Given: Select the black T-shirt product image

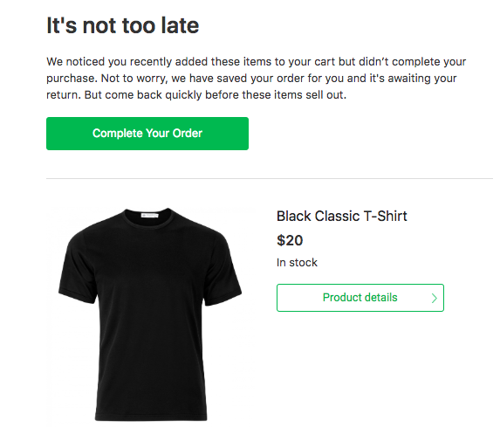Looking at the screenshot, I should point(150,314).
